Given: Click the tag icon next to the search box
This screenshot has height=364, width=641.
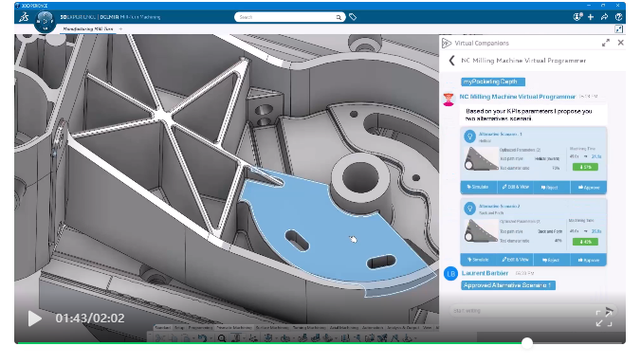Looking at the screenshot, I should click(x=353, y=17).
